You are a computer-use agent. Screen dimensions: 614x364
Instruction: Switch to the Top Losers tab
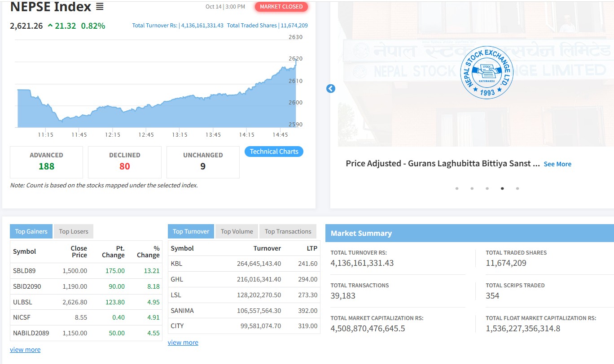(74, 231)
